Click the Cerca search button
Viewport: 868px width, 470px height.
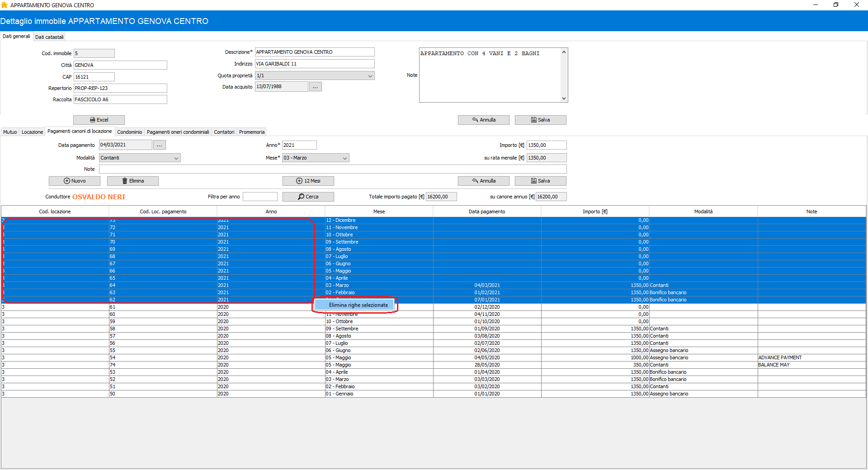tap(308, 197)
